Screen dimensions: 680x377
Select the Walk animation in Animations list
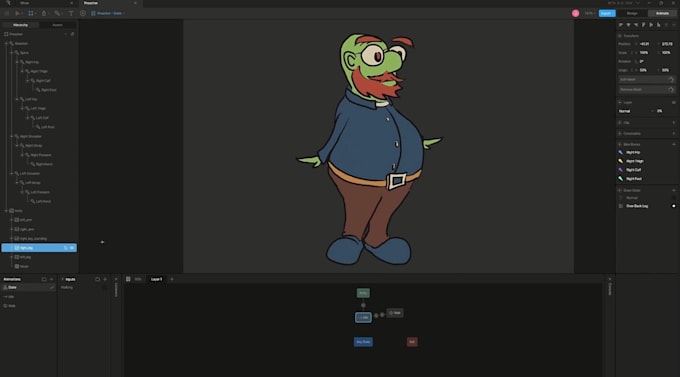[x=12, y=306]
